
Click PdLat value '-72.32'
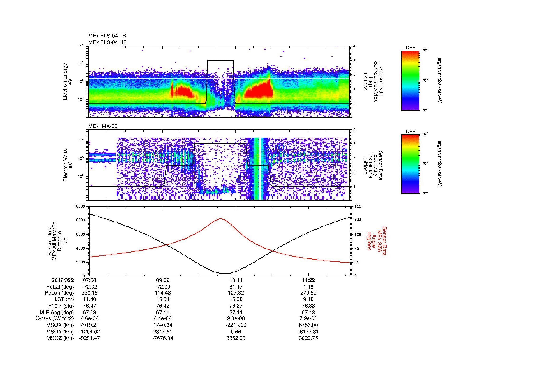[89, 287]
